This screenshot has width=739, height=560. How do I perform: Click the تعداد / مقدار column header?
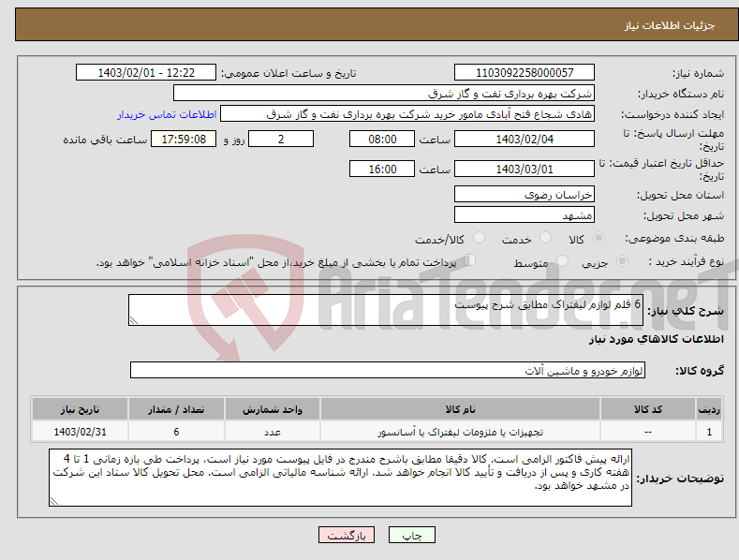(176, 409)
